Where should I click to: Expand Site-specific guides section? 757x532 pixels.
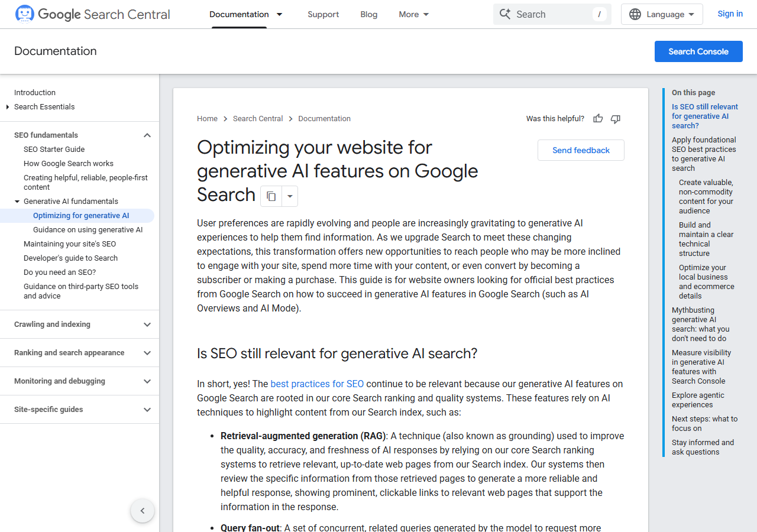click(x=147, y=410)
